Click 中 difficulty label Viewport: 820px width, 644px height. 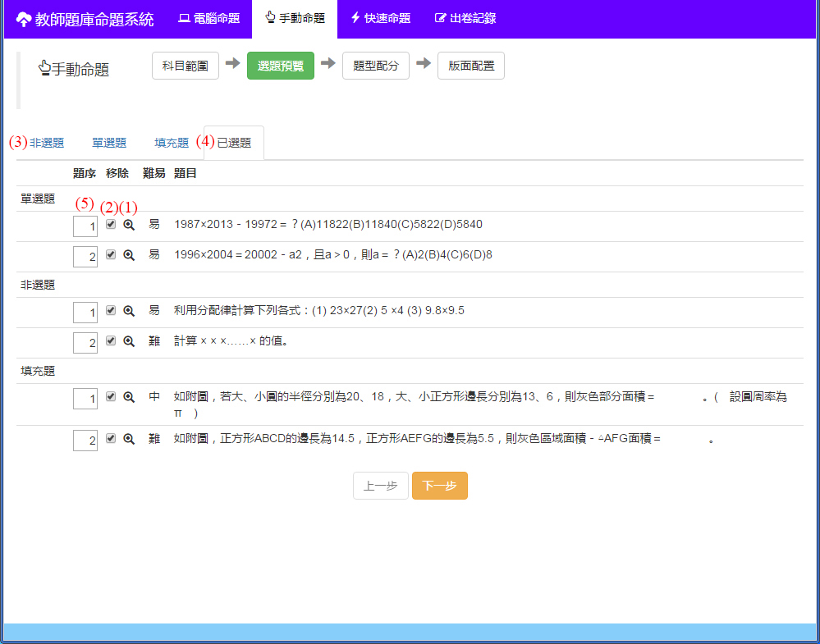click(154, 397)
